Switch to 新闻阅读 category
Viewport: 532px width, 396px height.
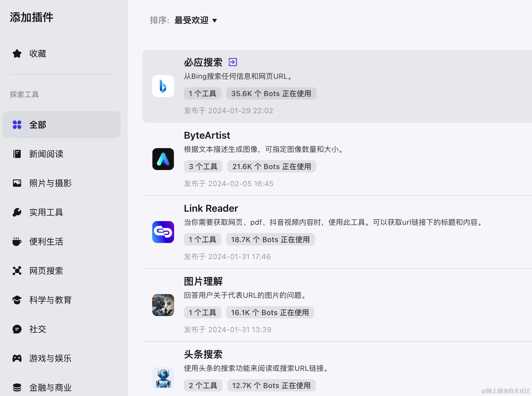coord(61,154)
